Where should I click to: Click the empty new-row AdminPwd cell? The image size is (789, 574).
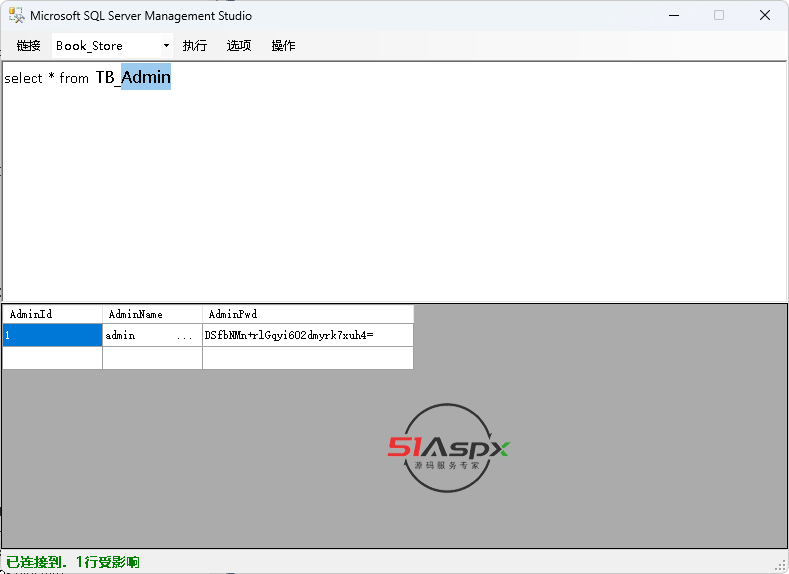[x=308, y=358]
